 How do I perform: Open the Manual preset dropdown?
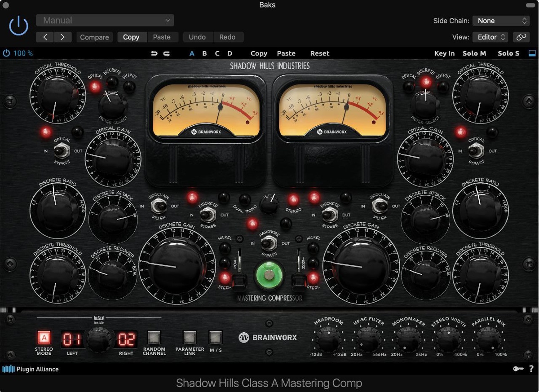105,20
